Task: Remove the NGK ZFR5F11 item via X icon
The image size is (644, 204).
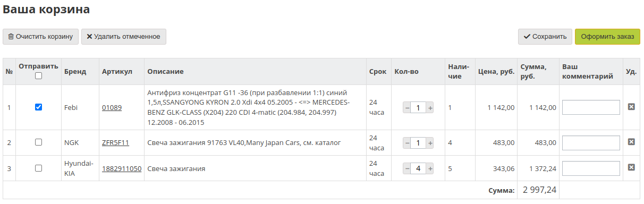Action: [631, 142]
